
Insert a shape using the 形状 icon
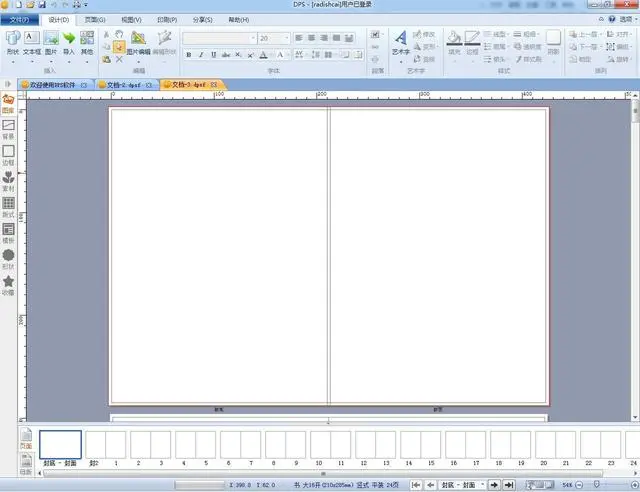coord(13,38)
